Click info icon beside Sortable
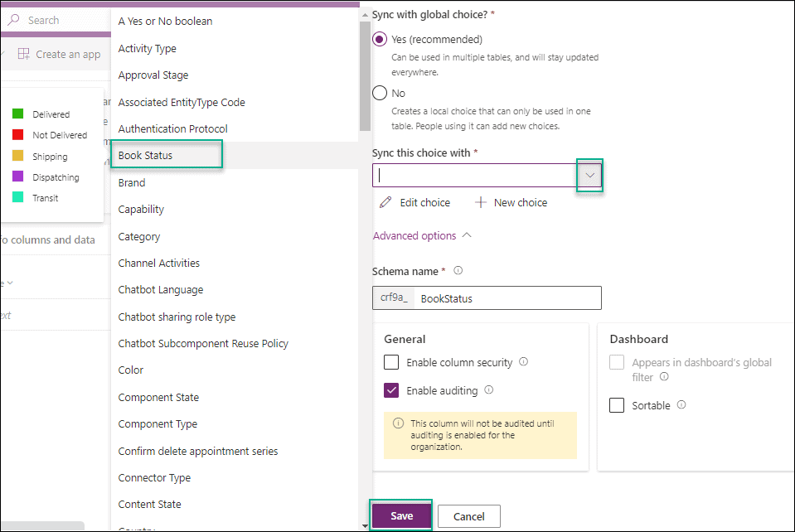 pos(681,404)
